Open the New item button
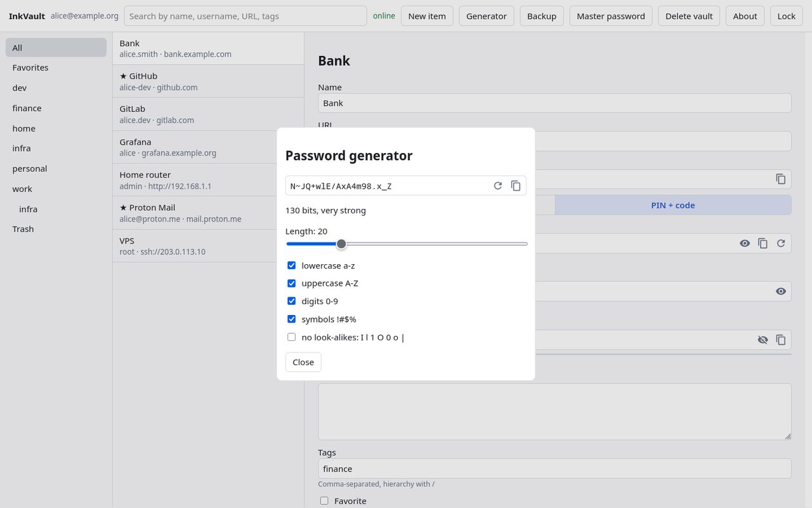The height and width of the screenshot is (508, 812). coord(427,16)
